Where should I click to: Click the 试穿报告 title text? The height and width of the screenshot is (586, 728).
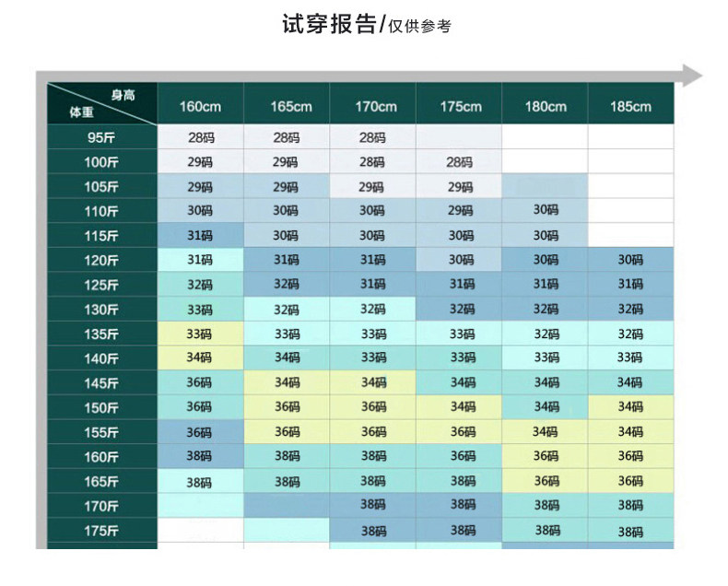click(329, 24)
